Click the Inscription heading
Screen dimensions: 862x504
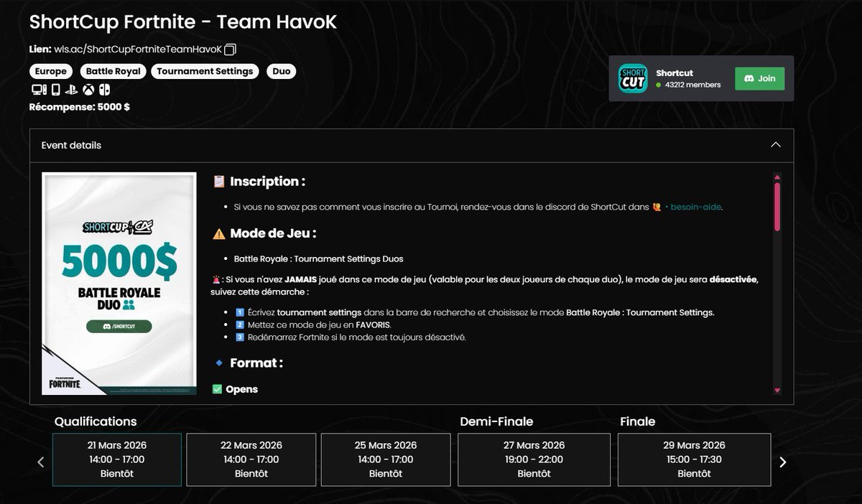(267, 182)
